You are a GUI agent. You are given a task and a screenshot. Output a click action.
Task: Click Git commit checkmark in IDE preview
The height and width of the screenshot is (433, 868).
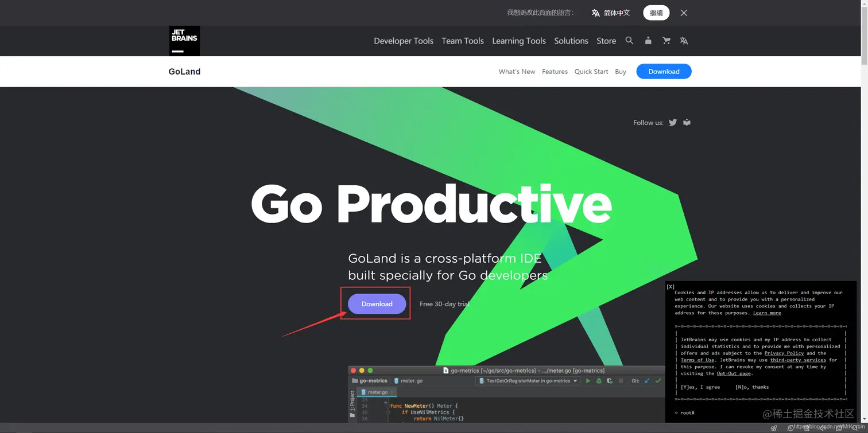[658, 381]
